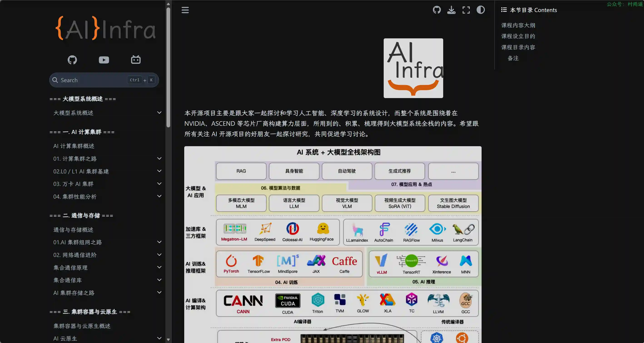Jump to 课程目录内容 section

(x=518, y=47)
